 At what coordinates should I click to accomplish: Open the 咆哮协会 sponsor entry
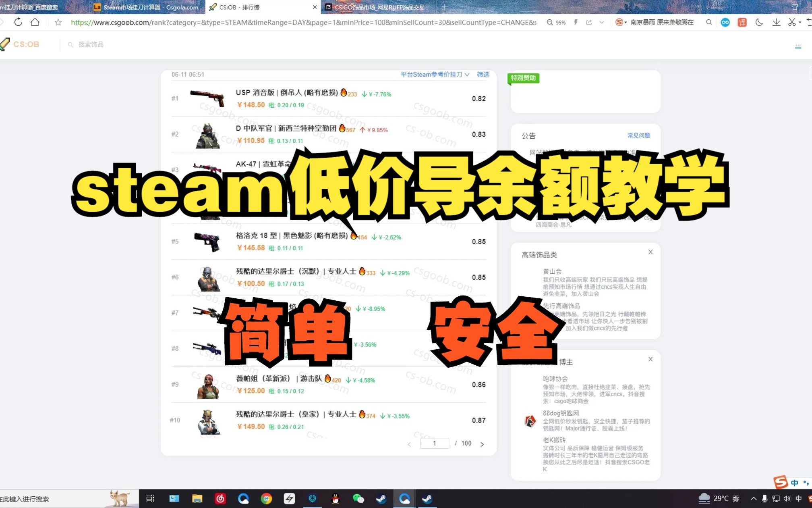coord(555,379)
